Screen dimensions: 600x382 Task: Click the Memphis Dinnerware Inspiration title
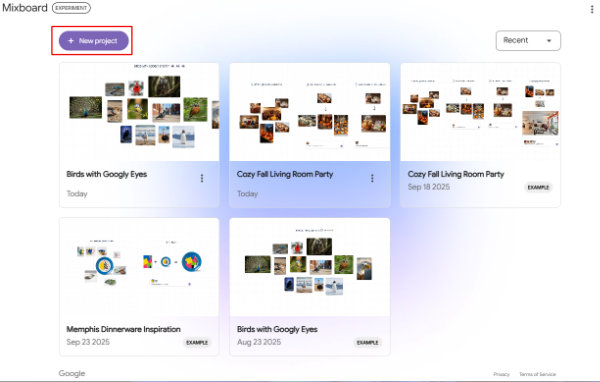pyautogui.click(x=123, y=329)
